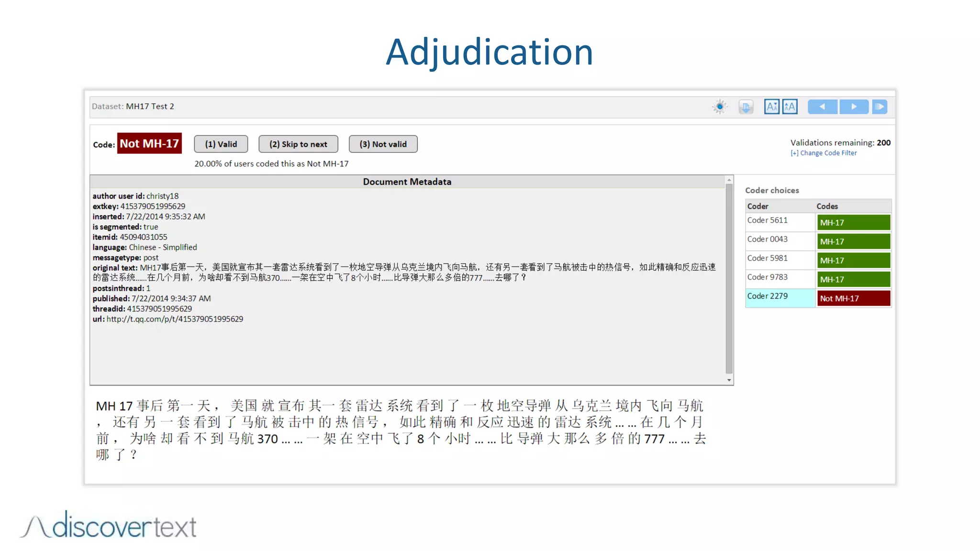Click the Document Metadata vertical scrollbar thumb
Image resolution: width=980 pixels, height=551 pixels.
point(729,279)
